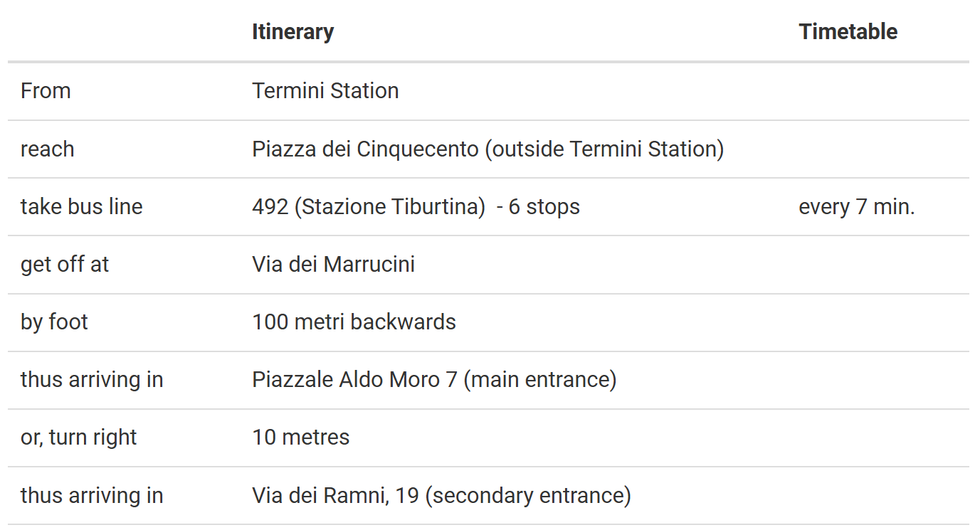Image resolution: width=980 pixels, height=530 pixels.
Task: Click the or, turn right label
Action: pos(78,438)
